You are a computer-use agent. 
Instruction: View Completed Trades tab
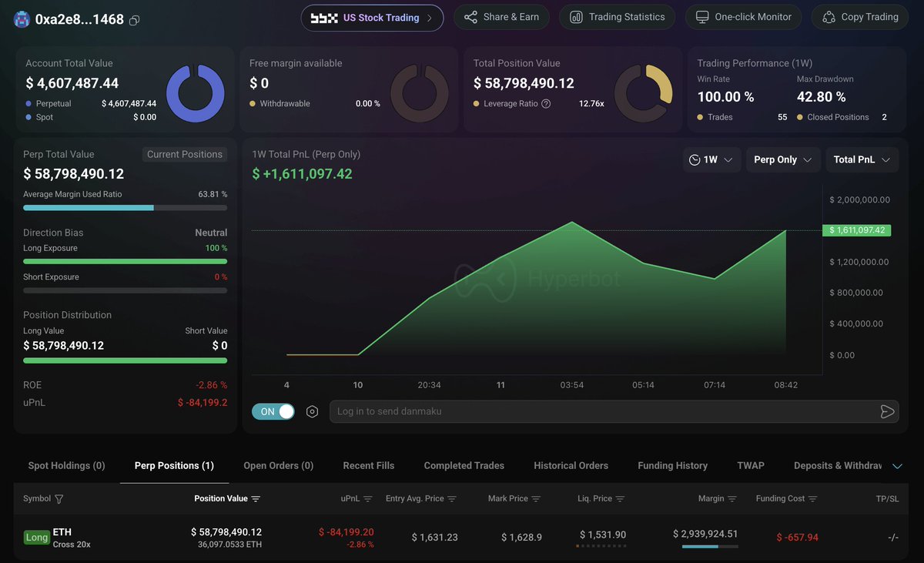pyautogui.click(x=464, y=465)
